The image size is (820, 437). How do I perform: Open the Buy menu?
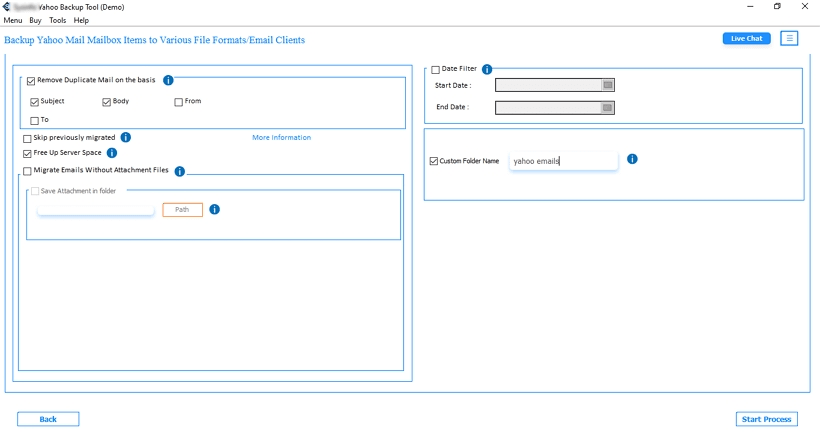point(35,20)
